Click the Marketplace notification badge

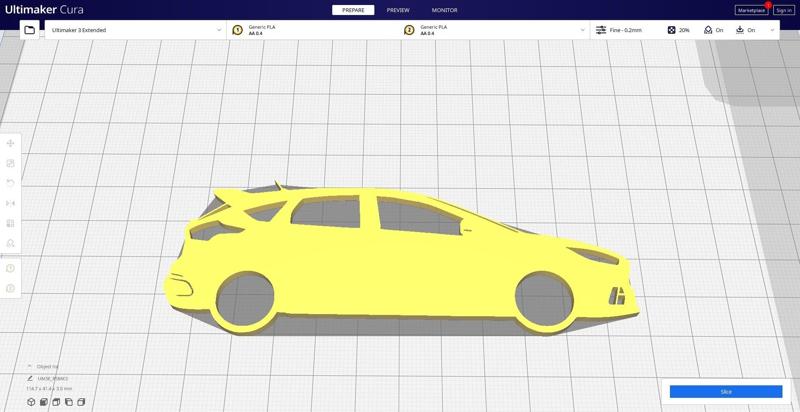coord(768,5)
